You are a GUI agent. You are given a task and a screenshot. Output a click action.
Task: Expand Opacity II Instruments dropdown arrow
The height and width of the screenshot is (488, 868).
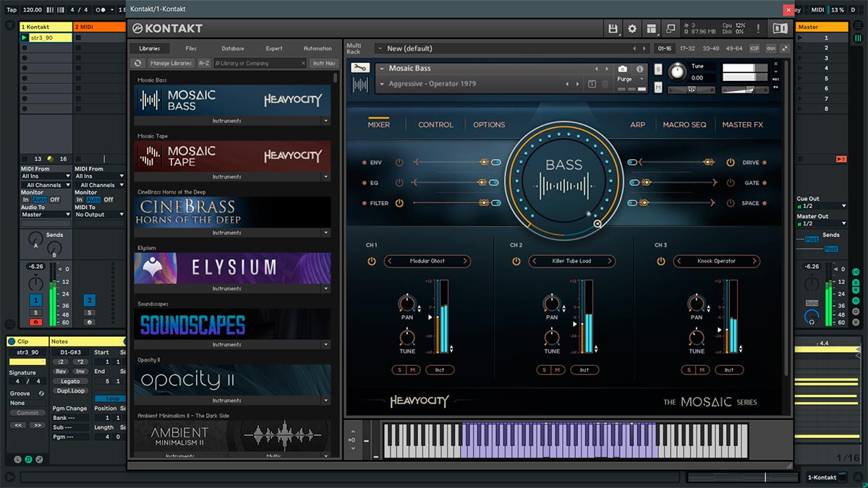(325, 401)
